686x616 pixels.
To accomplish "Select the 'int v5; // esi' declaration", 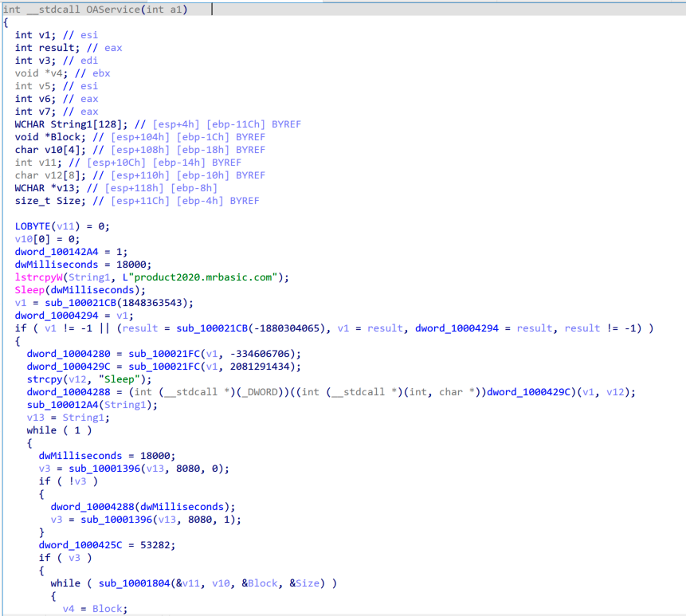I will (x=57, y=86).
